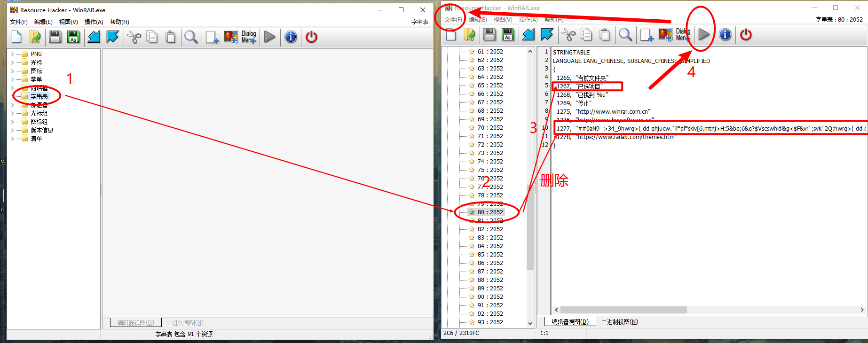Click Open file icon in right window toolbar
The height and width of the screenshot is (343, 868).
469,34
